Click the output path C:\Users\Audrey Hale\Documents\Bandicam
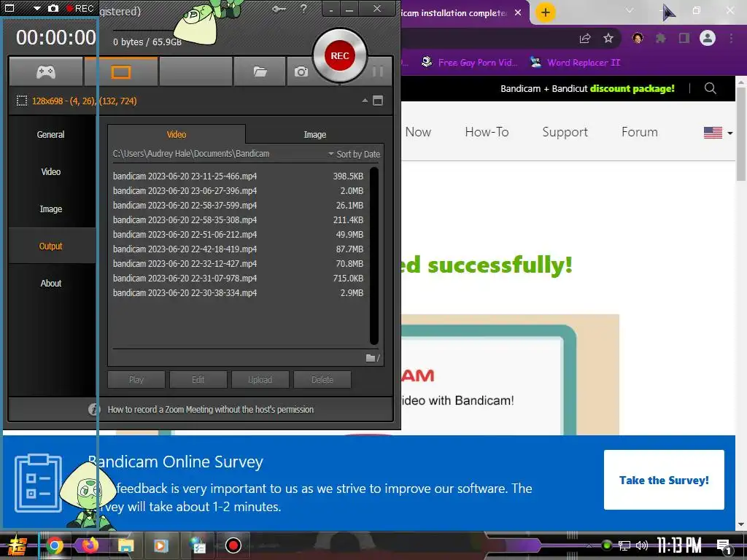Screen dimensions: 747x560 tap(191, 154)
